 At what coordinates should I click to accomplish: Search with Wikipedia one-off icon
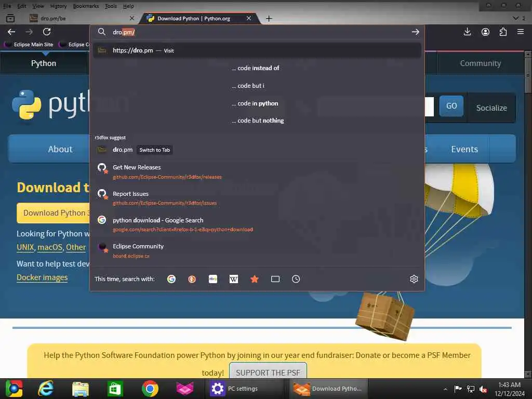(x=234, y=279)
